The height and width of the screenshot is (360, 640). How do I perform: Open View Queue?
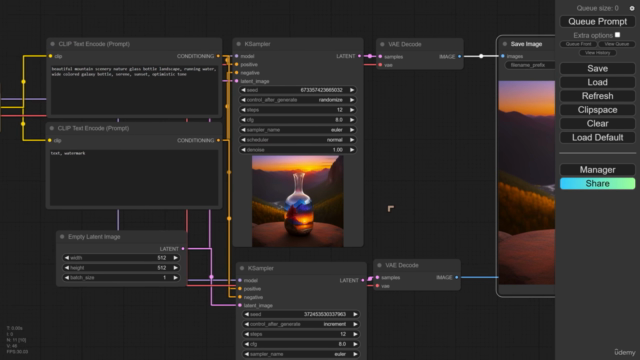616,44
